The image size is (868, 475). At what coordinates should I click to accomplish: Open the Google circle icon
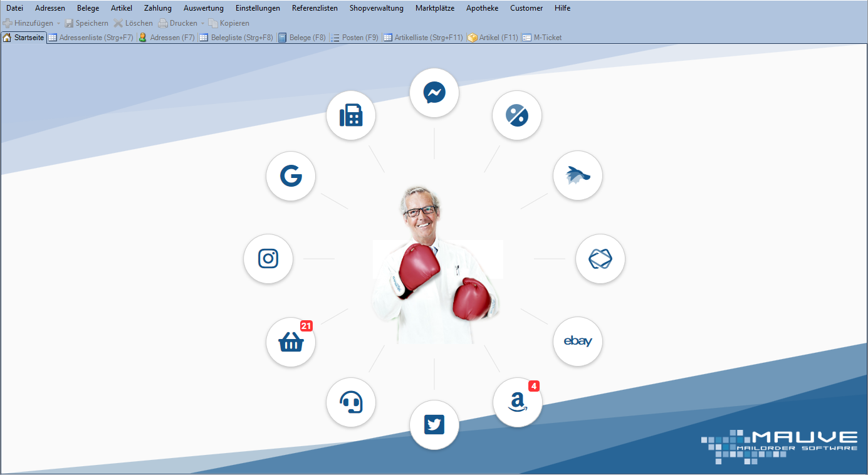291,177
